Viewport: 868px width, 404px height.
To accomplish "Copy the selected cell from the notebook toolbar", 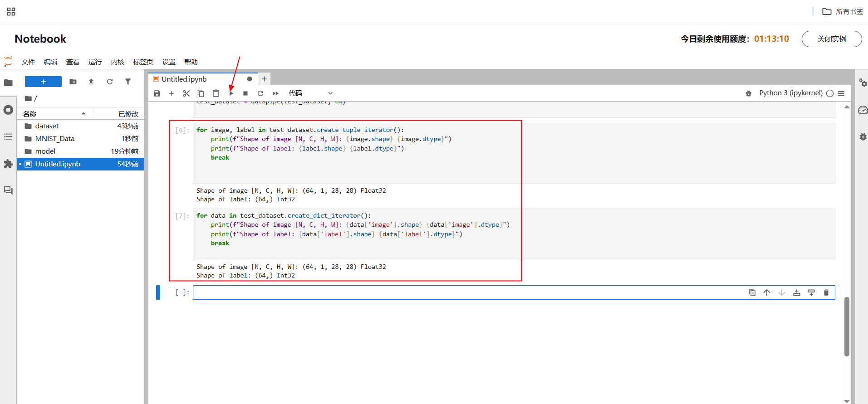I will coord(201,93).
